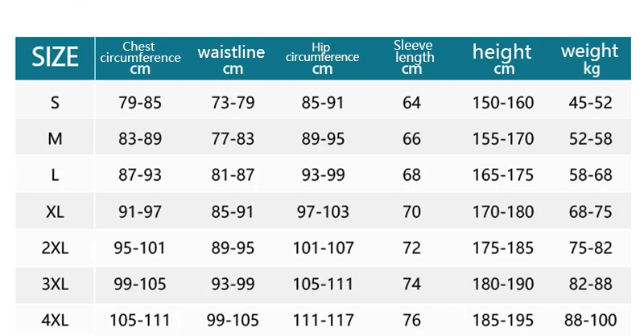This screenshot has height=336, width=644.
Task: Select weight range 52-58
Action: tap(591, 139)
